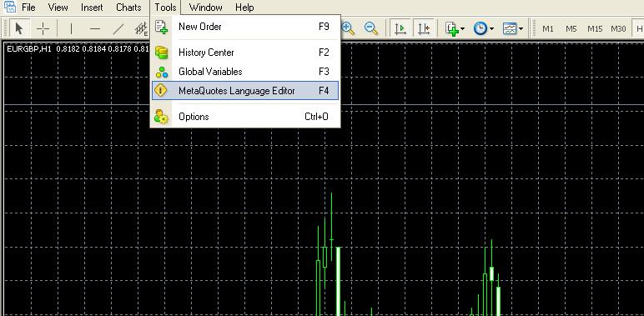Open the Periods clock dropdown
This screenshot has width=644, height=316.
[483, 28]
